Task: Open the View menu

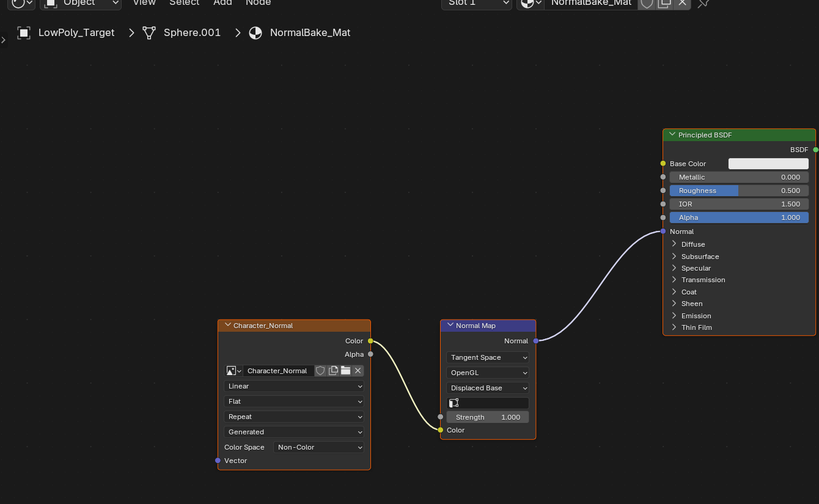Action: coord(144,3)
